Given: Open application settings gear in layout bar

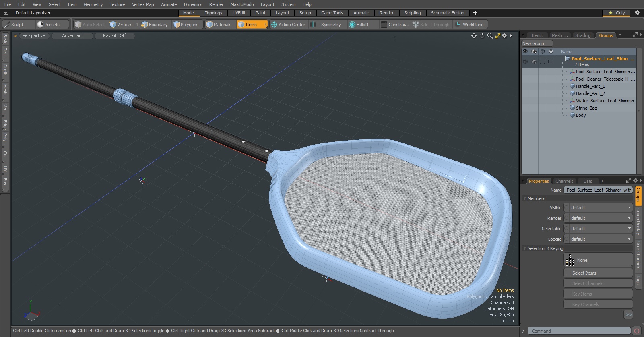Looking at the screenshot, I should tap(637, 13).
